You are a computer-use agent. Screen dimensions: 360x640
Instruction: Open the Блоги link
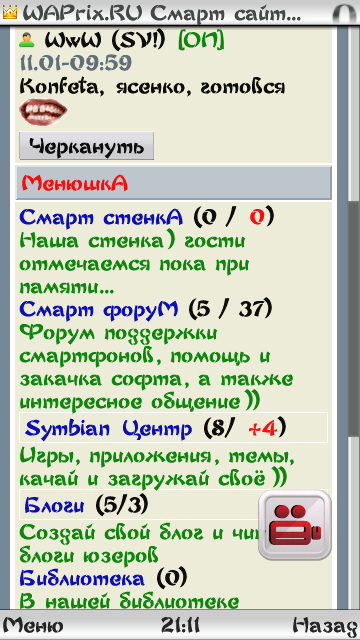pos(54,506)
